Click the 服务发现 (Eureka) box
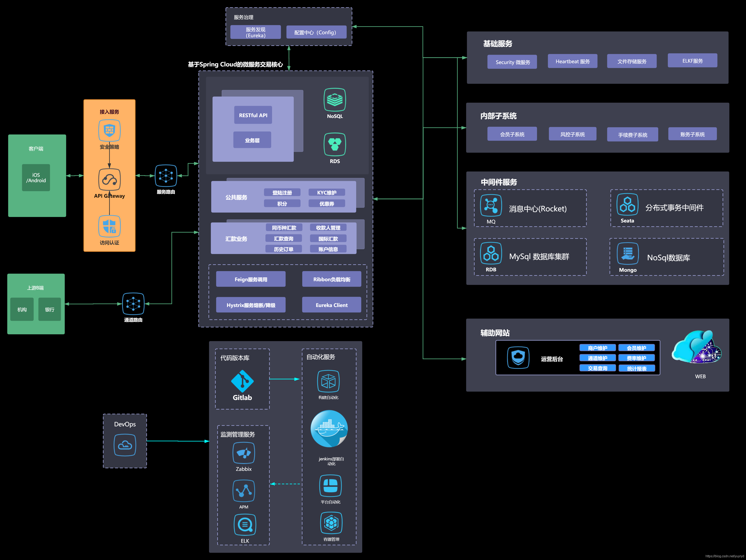This screenshot has height=560, width=746. [x=256, y=32]
